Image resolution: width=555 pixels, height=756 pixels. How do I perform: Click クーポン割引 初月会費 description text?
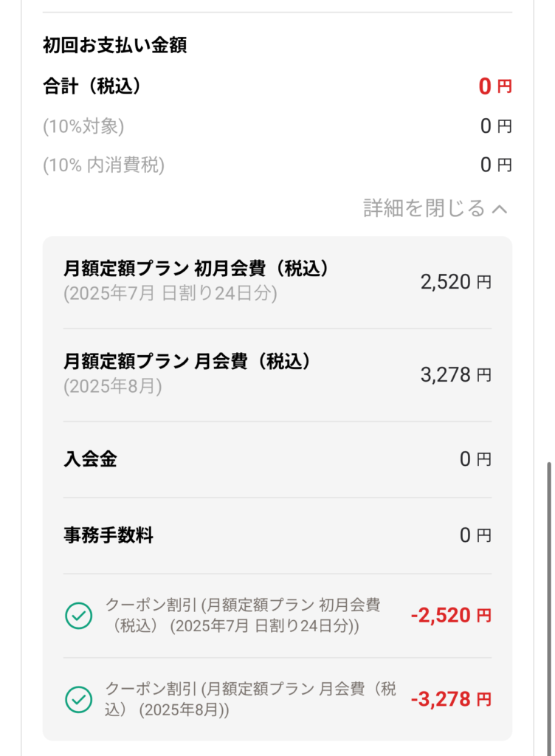pos(244,616)
